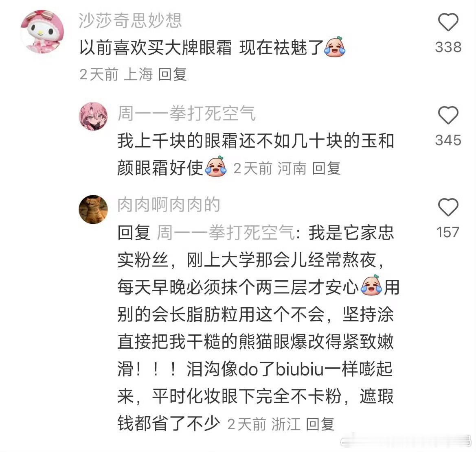Open 周一一拳打死空气's pink anime avatar
The height and width of the screenshot is (452, 476).
(x=93, y=116)
